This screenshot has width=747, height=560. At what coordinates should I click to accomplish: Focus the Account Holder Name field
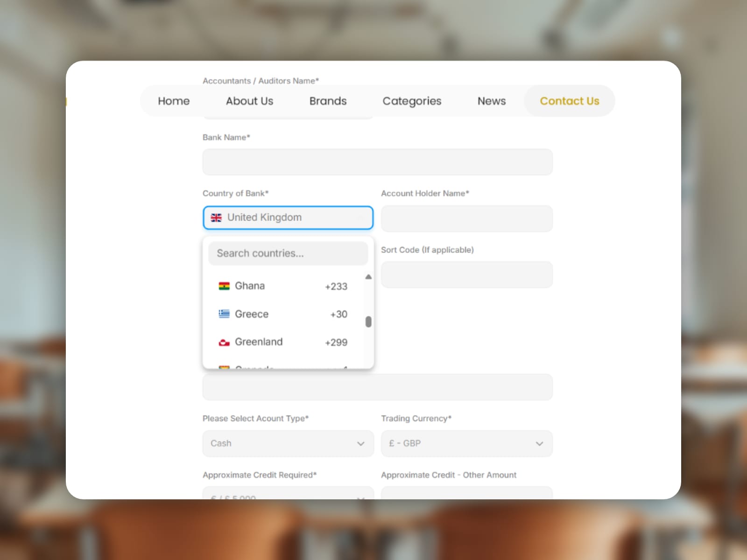[x=466, y=218]
